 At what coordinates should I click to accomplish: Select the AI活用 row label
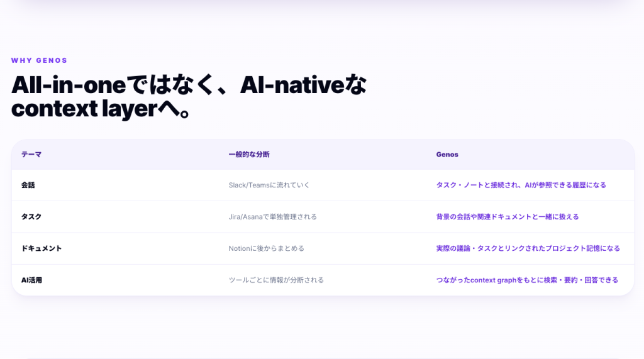point(31,280)
